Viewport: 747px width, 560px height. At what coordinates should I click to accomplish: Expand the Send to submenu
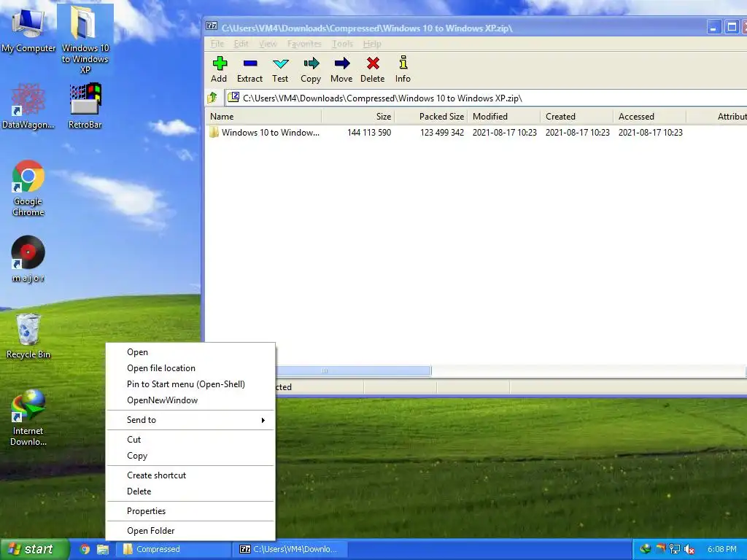(x=190, y=420)
